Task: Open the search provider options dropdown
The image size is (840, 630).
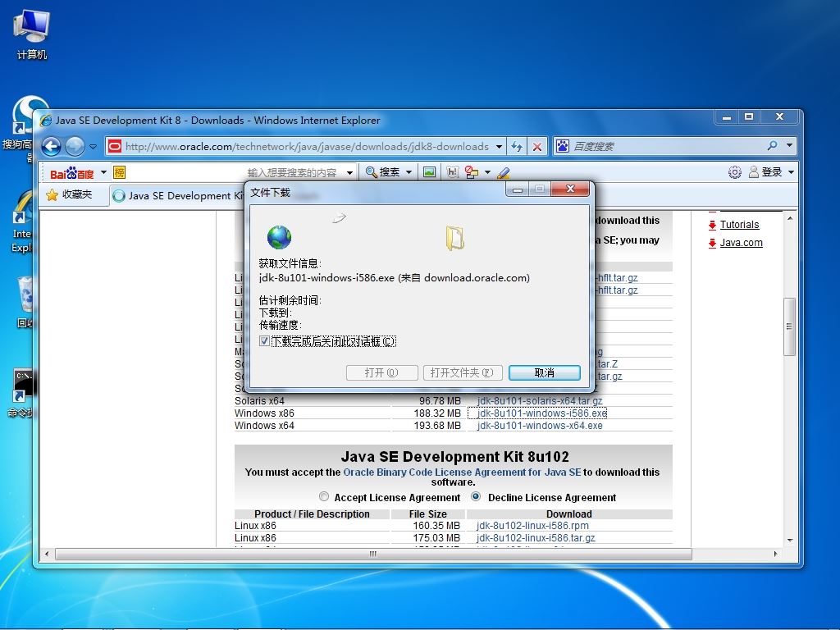Action: tap(789, 146)
